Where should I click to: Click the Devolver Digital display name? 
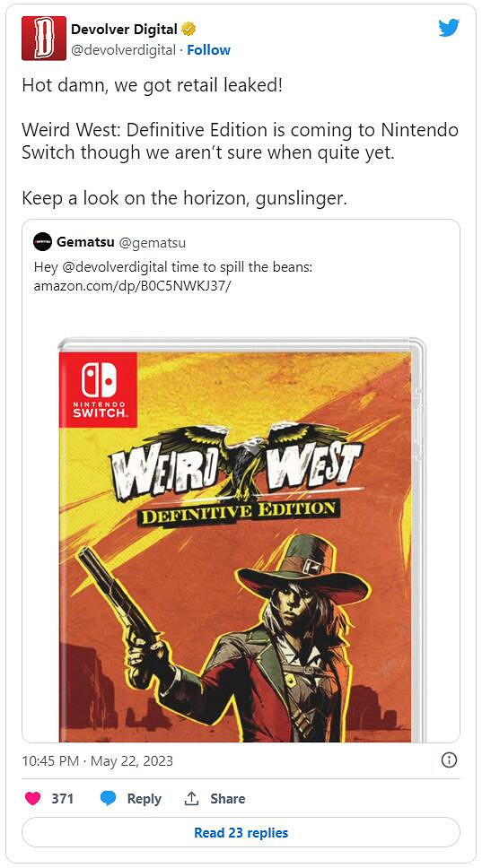click(x=124, y=30)
